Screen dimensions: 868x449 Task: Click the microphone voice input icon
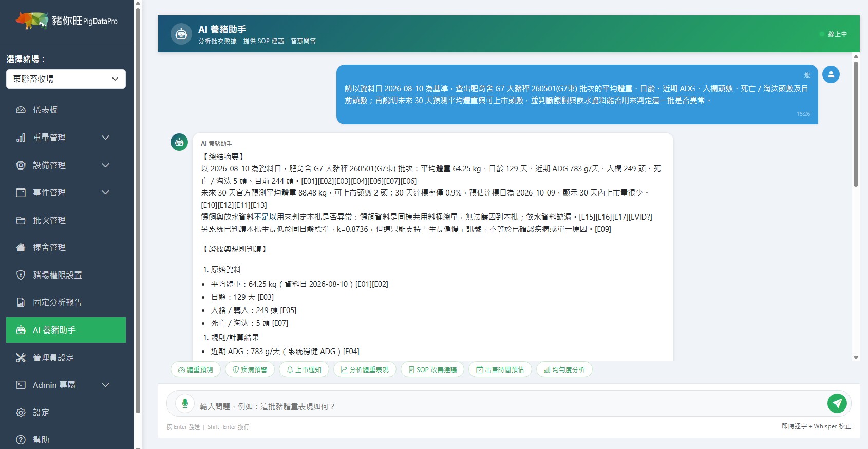[184, 403]
